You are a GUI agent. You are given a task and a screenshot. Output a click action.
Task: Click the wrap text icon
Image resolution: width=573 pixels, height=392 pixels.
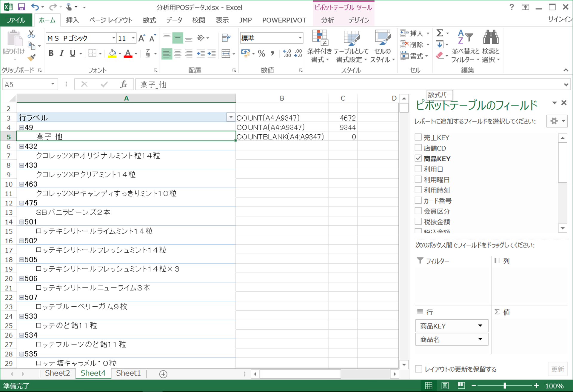(x=226, y=38)
